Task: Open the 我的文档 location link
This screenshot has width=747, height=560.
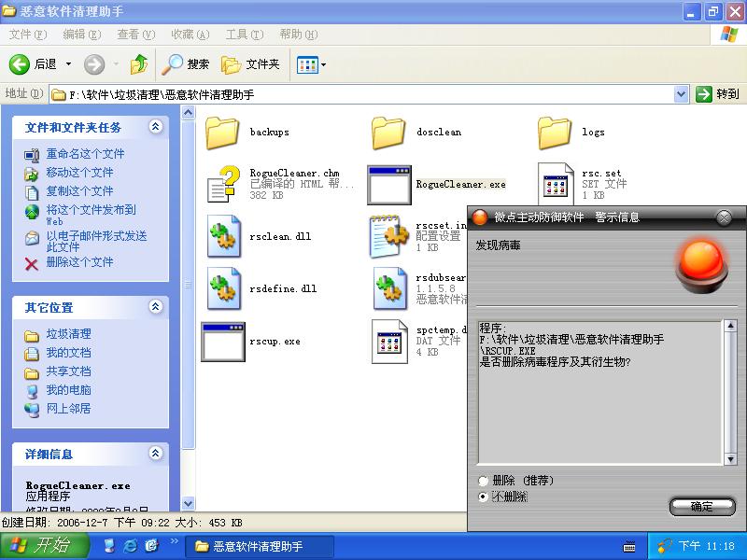Action: coord(68,353)
